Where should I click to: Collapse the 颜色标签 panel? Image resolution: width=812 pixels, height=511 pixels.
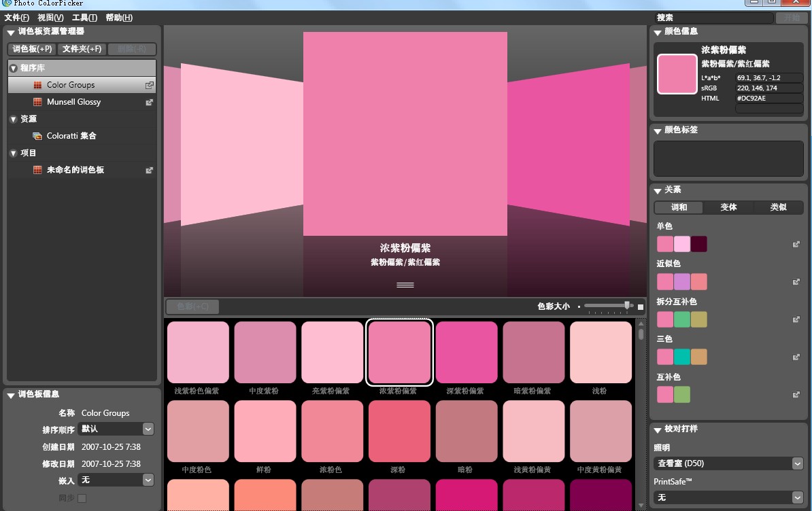point(658,131)
